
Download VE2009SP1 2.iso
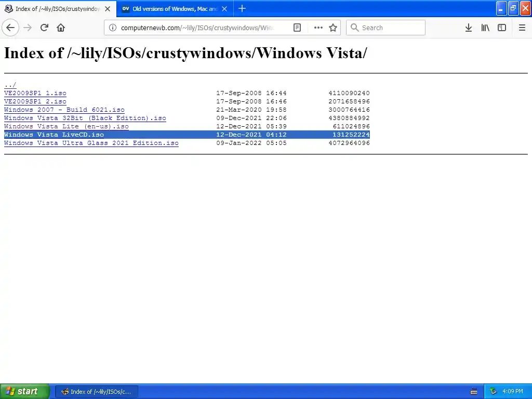point(35,101)
